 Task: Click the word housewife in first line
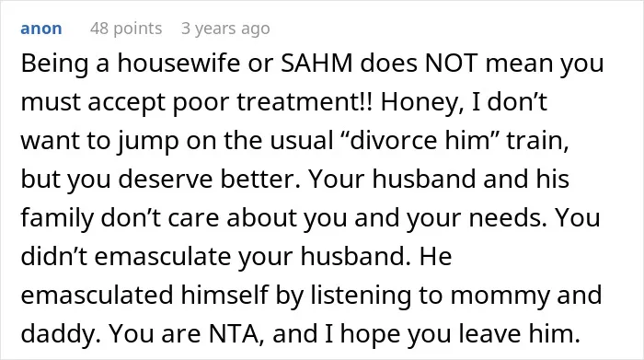point(178,64)
